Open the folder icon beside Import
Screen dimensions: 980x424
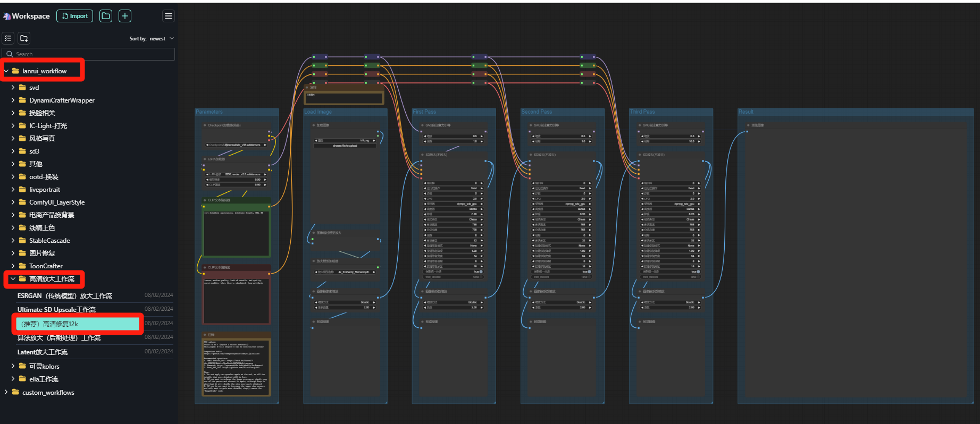pos(106,16)
